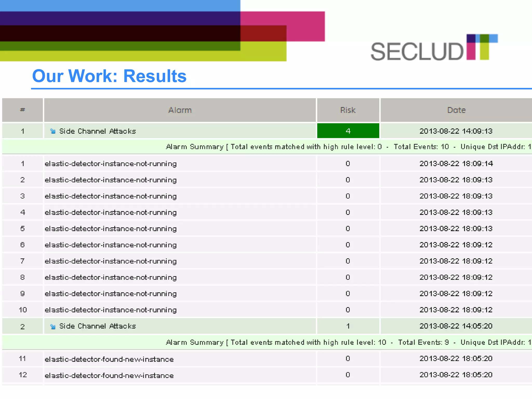Click the date 2013-08-22 14:09:13
This screenshot has height=399, width=532.
(456, 131)
